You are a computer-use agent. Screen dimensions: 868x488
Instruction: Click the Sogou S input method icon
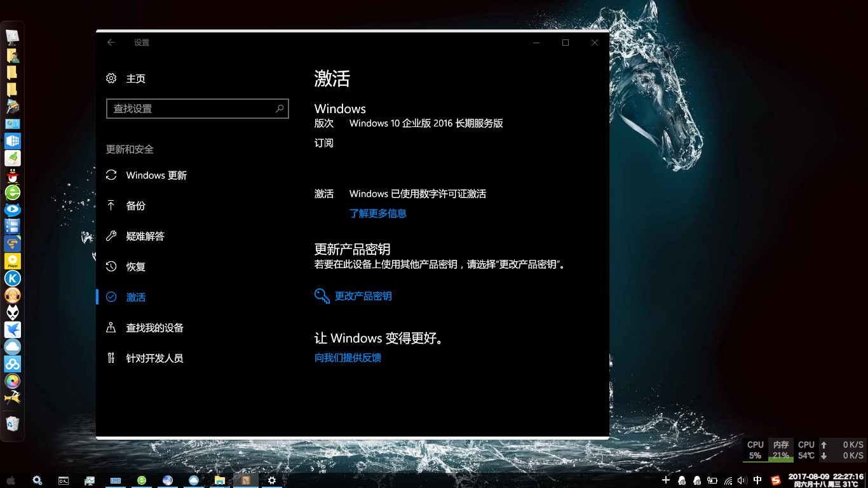pyautogui.click(x=775, y=480)
